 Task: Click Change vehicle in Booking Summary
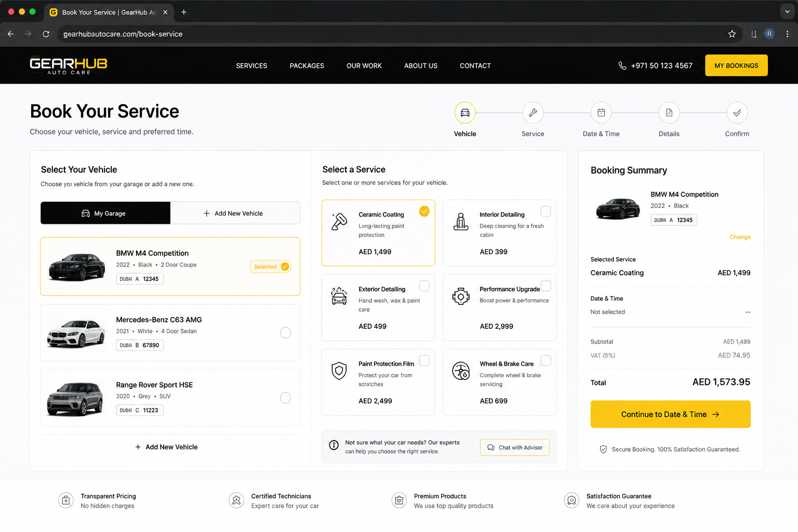pos(740,237)
